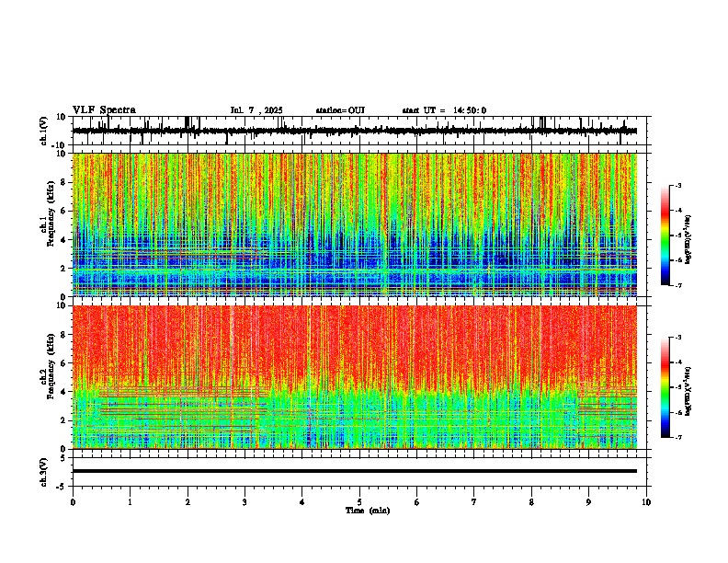
Task: Click the "10" kHz tick on ch.2 spectrogram axis
Action: click(63, 305)
